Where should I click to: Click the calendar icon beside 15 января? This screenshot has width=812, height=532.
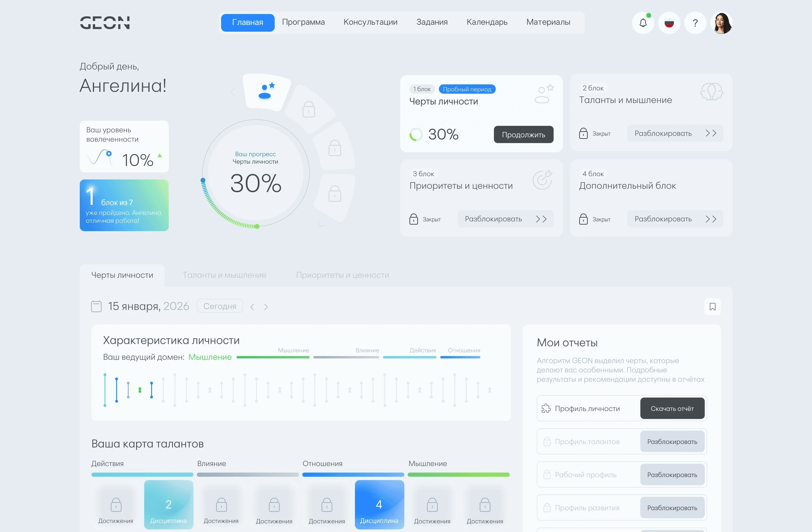coord(96,306)
